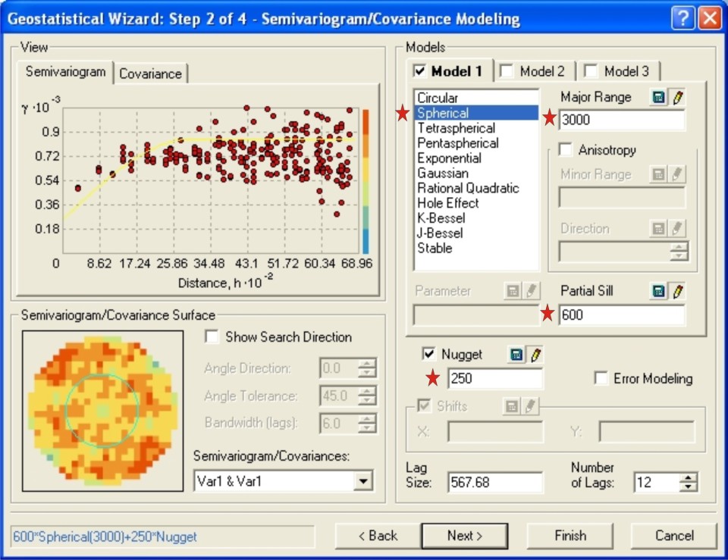Click Bandwidth (lags) spinner up arrow
Image resolution: width=728 pixels, height=560 pixels.
click(367, 418)
